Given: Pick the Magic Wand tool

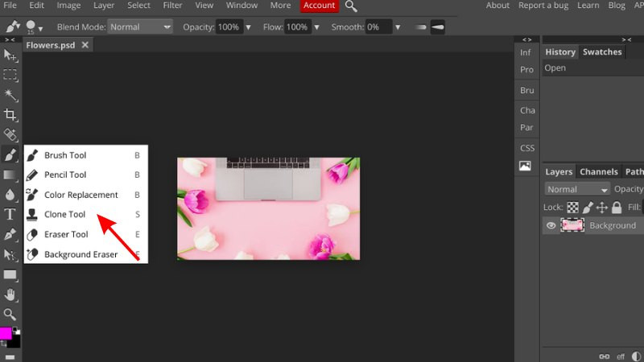Looking at the screenshot, I should click(10, 95).
